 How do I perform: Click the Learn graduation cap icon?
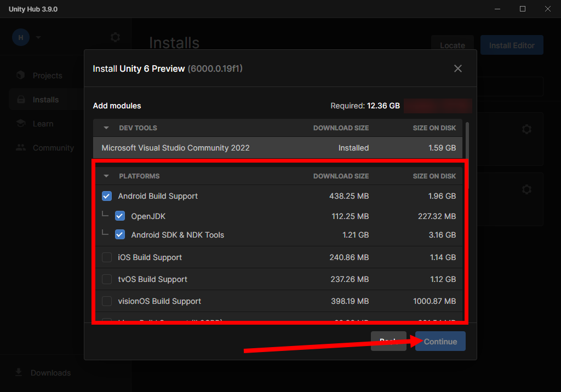(x=21, y=123)
